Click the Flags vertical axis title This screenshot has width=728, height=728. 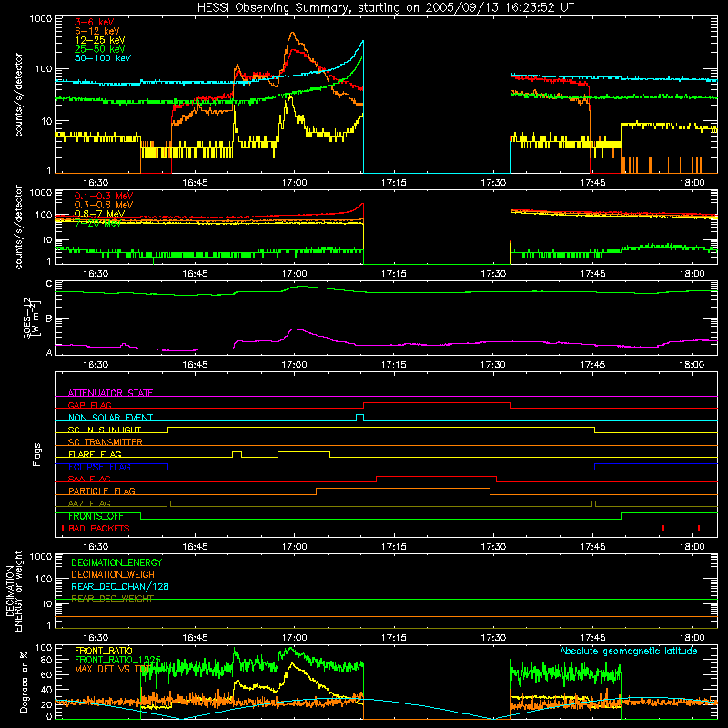pyautogui.click(x=36, y=454)
